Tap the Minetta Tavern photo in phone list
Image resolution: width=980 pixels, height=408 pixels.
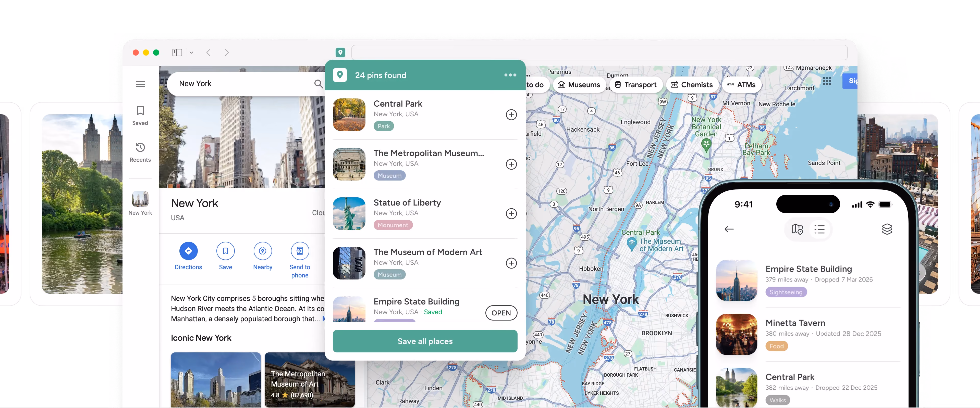click(737, 334)
